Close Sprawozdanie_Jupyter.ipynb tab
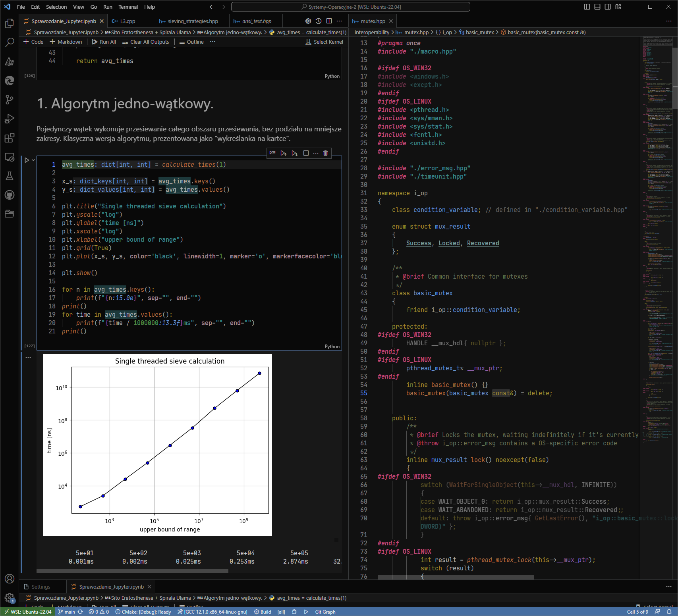678x616 pixels. coord(102,21)
